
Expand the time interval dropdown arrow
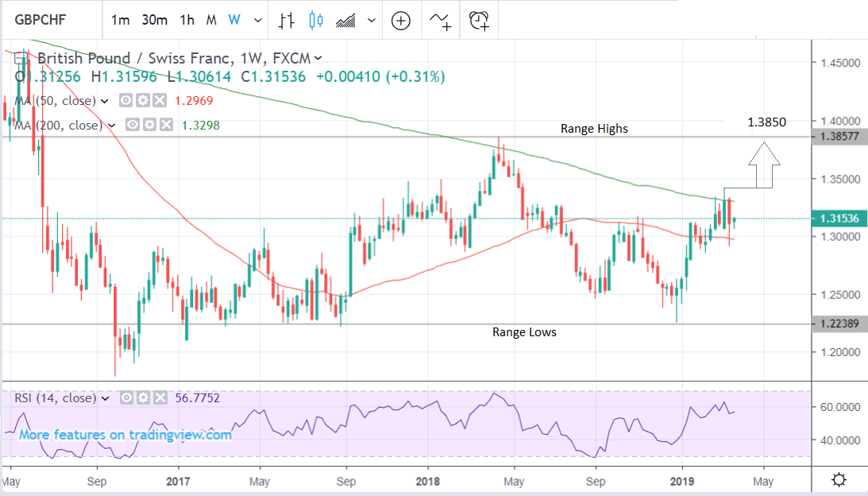[255, 21]
